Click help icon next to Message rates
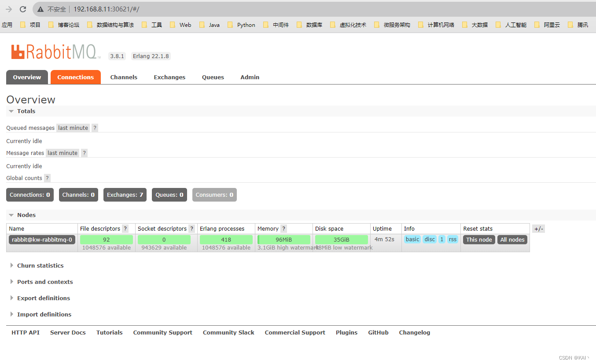Image resolution: width=596 pixels, height=364 pixels. pos(84,153)
